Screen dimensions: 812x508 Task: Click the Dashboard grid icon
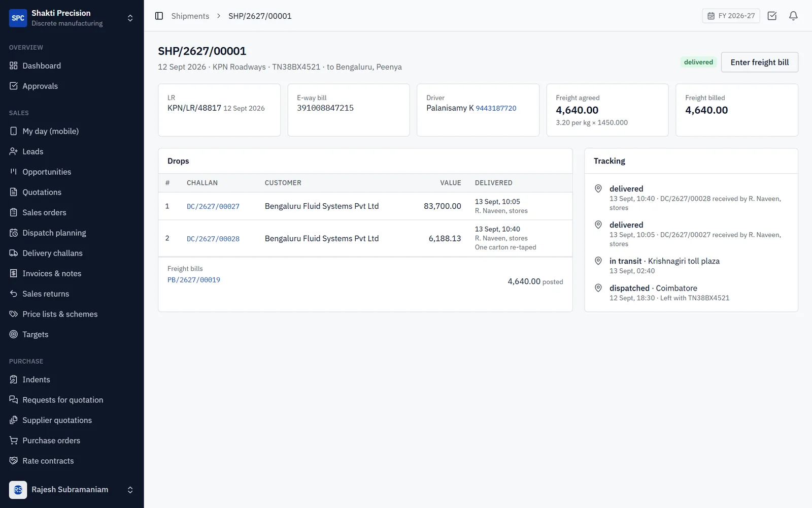14,66
